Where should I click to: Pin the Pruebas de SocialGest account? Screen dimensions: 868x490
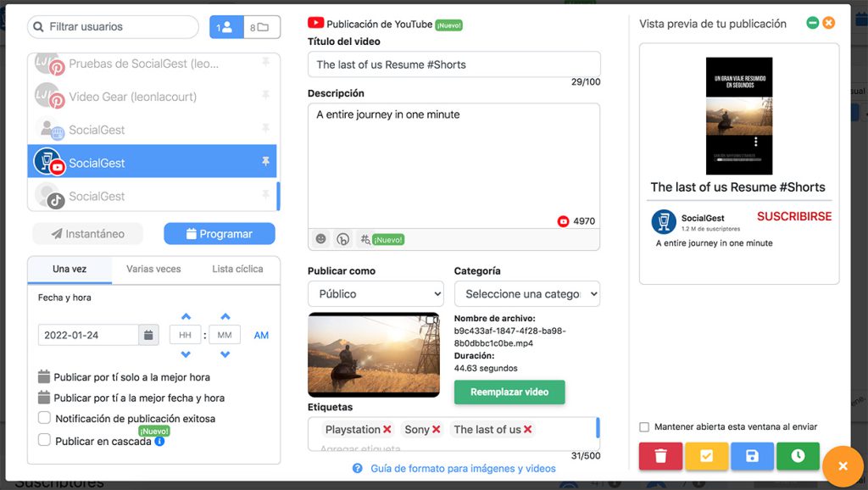point(265,62)
